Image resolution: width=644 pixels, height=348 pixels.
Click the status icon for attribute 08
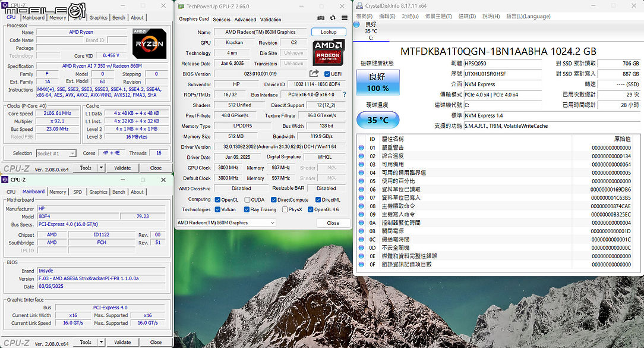(x=361, y=206)
